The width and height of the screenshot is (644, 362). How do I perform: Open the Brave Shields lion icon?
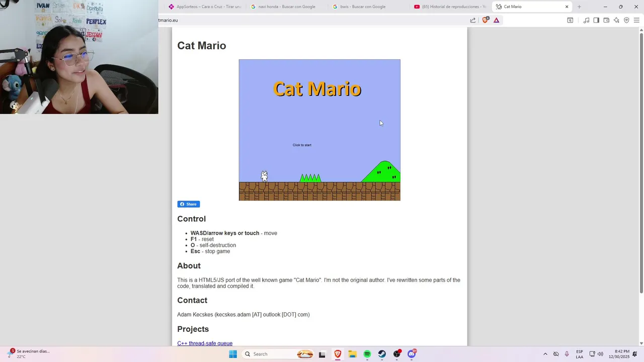tap(486, 20)
